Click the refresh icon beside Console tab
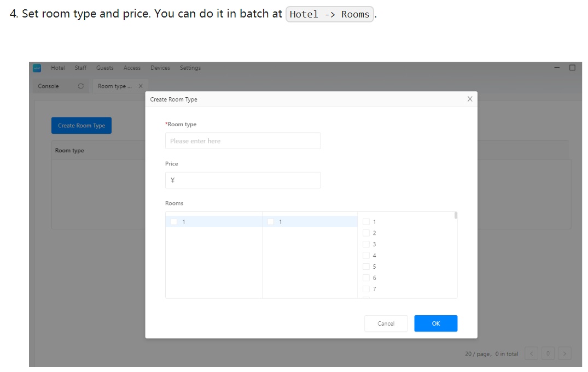588x372 pixels. click(81, 86)
